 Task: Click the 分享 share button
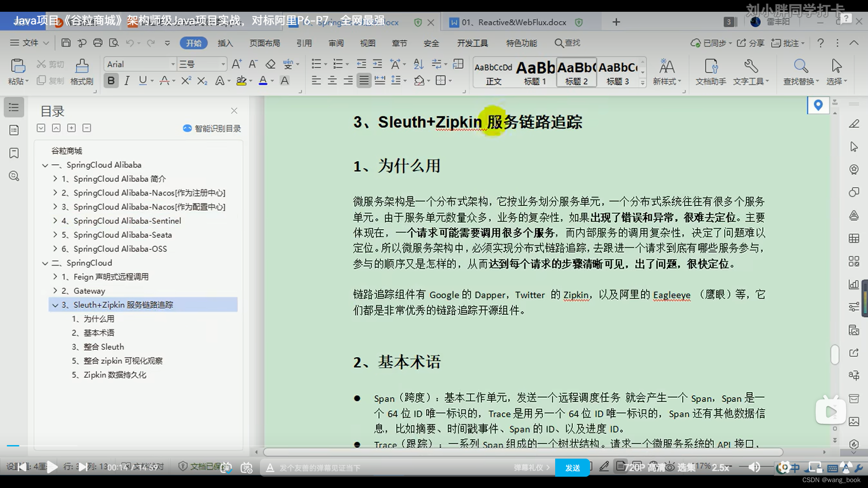751,43
